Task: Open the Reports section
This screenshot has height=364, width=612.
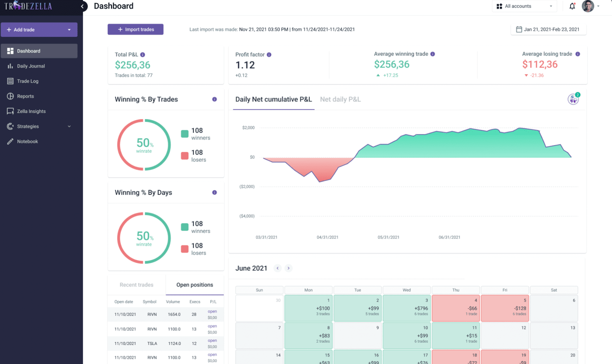Action: tap(24, 96)
